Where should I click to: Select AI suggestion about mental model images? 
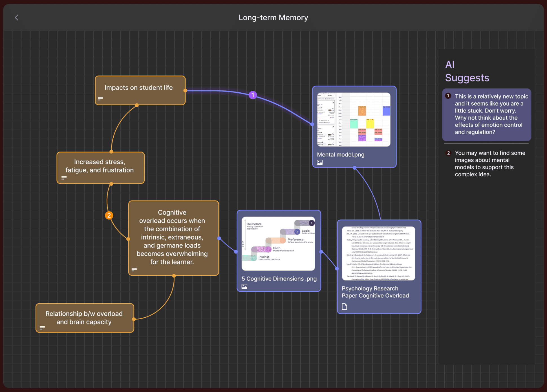pyautogui.click(x=487, y=164)
